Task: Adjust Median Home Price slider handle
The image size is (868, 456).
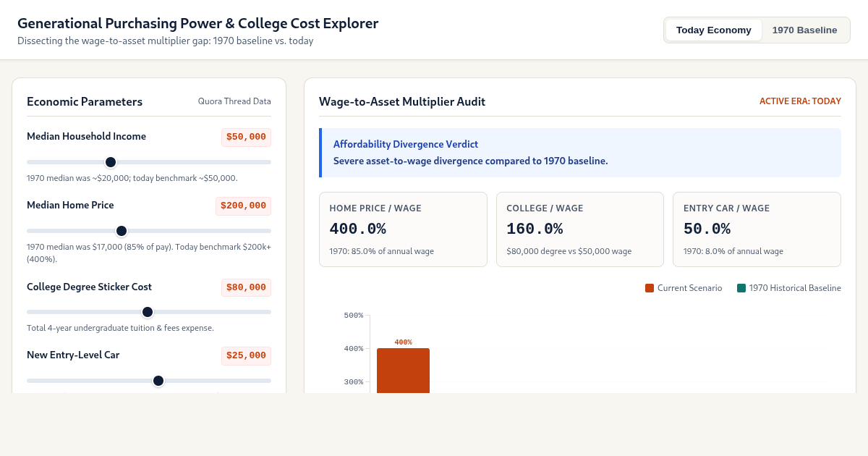Action: tap(122, 231)
